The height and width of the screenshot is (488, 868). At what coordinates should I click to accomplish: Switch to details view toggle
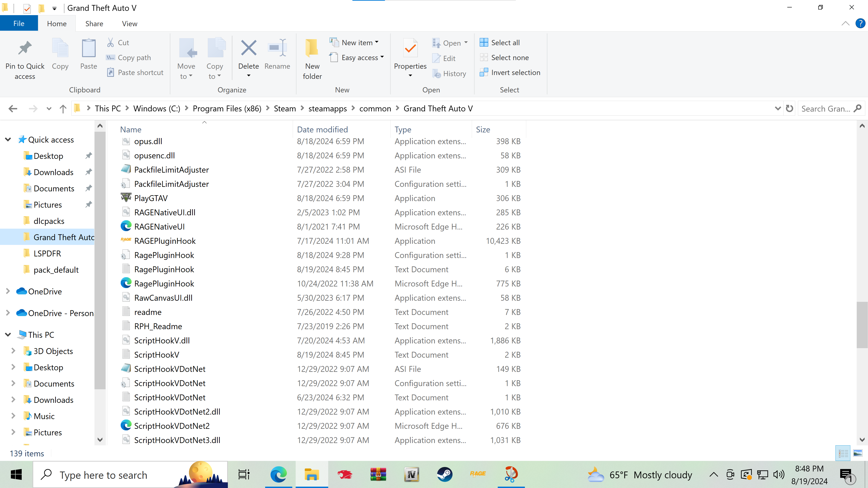843,453
